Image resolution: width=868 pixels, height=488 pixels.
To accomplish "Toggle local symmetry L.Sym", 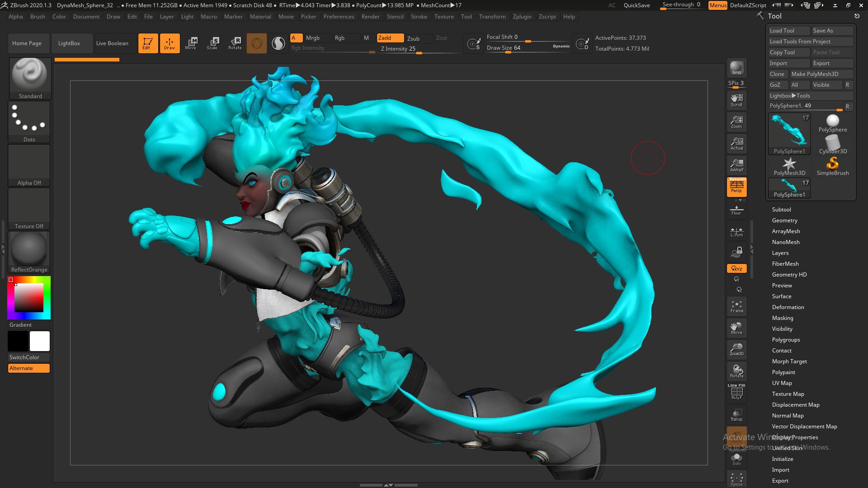I will point(736,232).
